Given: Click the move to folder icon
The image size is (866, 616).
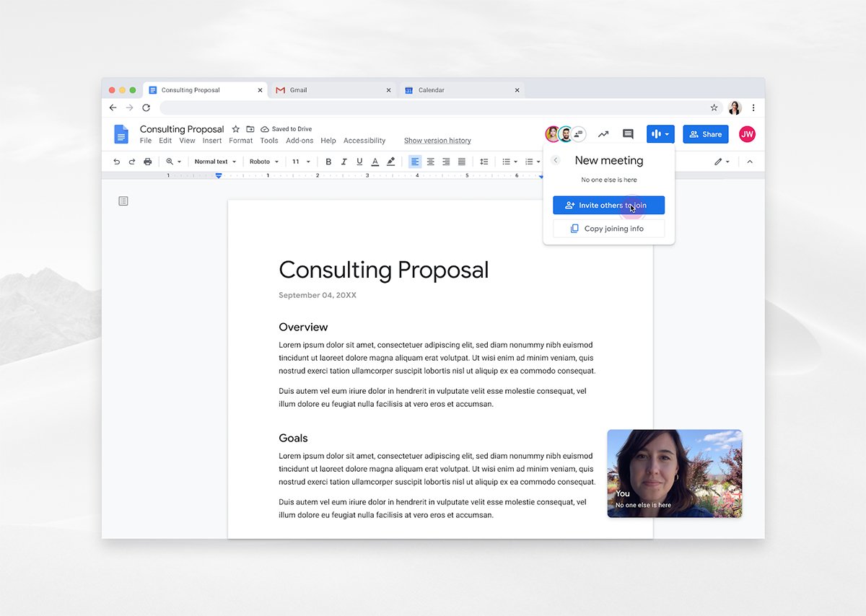Looking at the screenshot, I should click(x=250, y=129).
